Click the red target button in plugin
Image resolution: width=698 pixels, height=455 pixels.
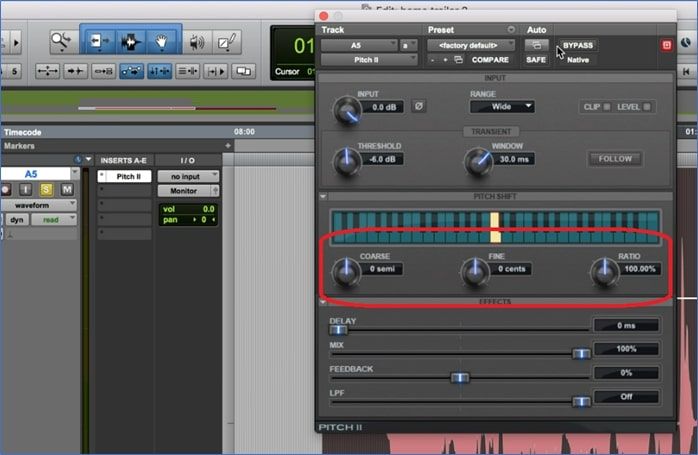tap(667, 45)
